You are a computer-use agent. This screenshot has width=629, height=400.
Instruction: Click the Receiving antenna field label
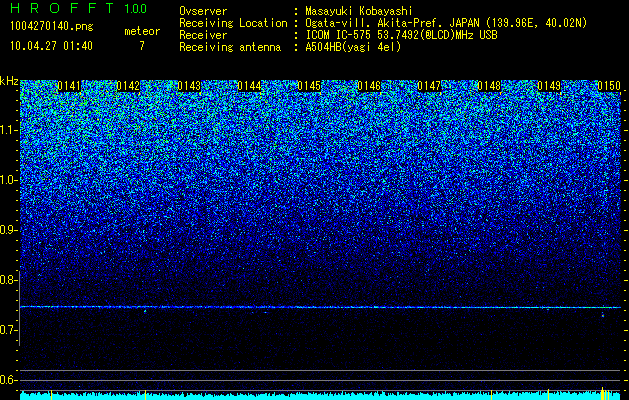click(230, 47)
